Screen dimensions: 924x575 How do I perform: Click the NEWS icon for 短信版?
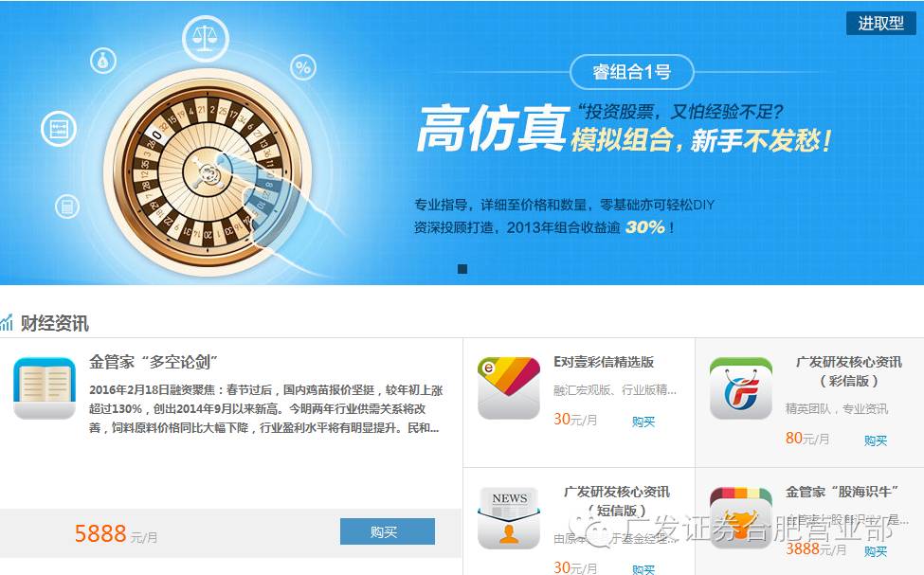click(x=509, y=518)
